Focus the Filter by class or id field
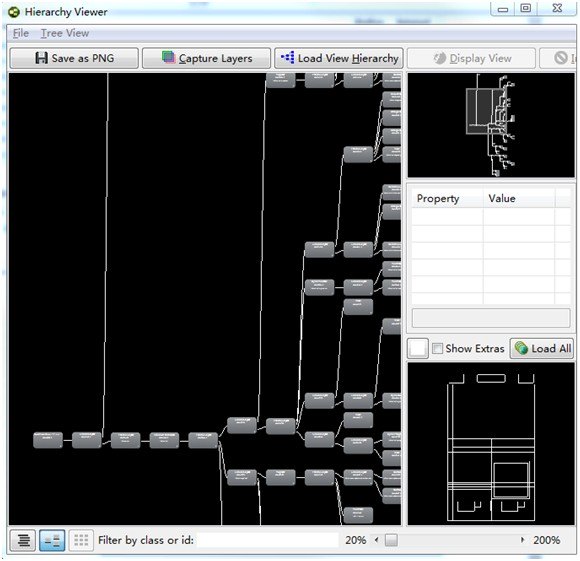Image resolution: width=580 pixels, height=561 pixels. 268,540
